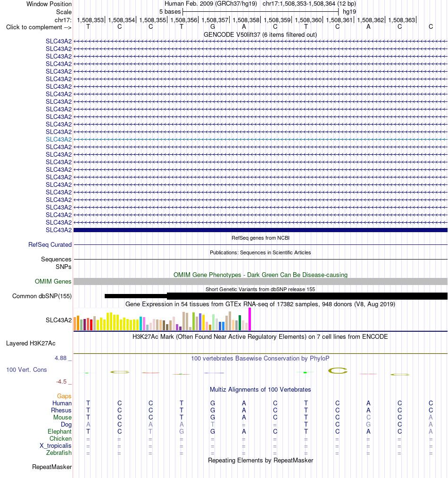The image size is (448, 478).
Task: Click the 'RefSeq genes from NCBI' title
Action: (260, 238)
